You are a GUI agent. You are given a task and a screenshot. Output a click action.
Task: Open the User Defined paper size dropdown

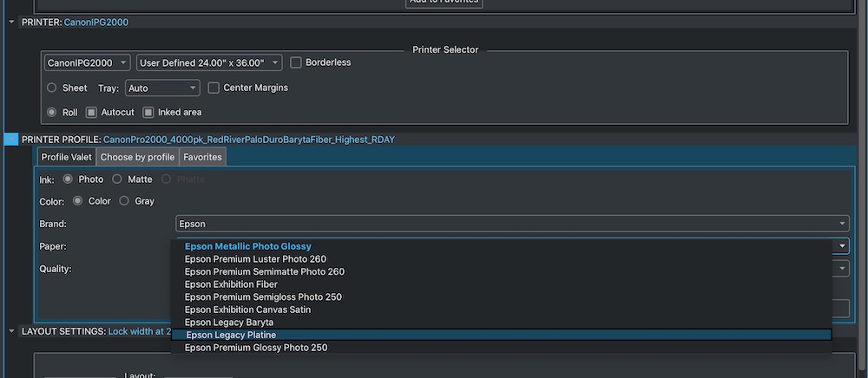(209, 62)
